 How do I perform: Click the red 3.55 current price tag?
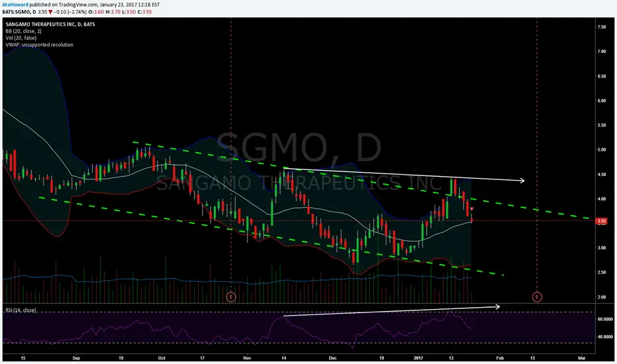[x=602, y=221]
